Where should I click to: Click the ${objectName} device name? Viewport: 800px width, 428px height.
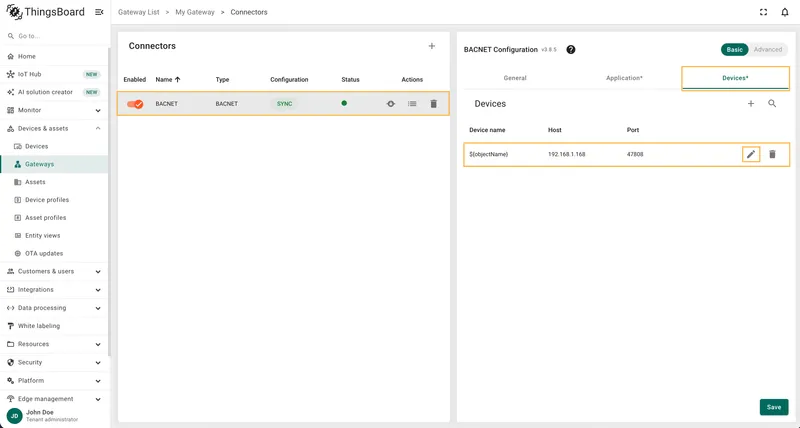point(489,154)
